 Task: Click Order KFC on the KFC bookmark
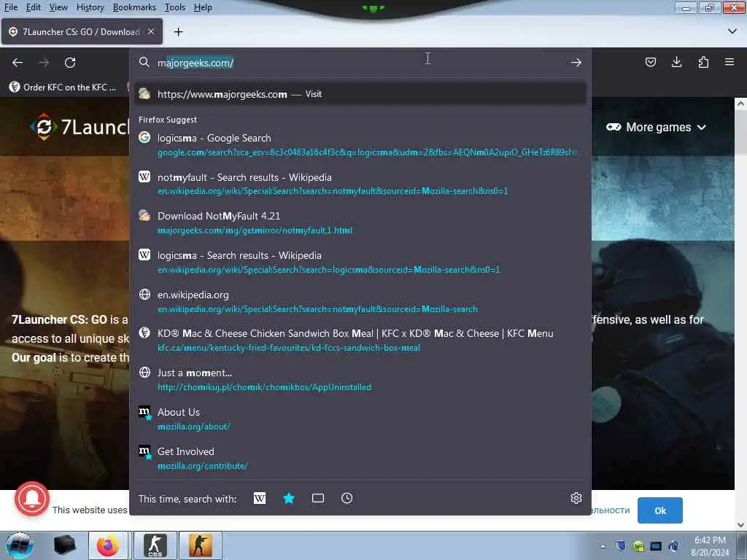coord(63,87)
